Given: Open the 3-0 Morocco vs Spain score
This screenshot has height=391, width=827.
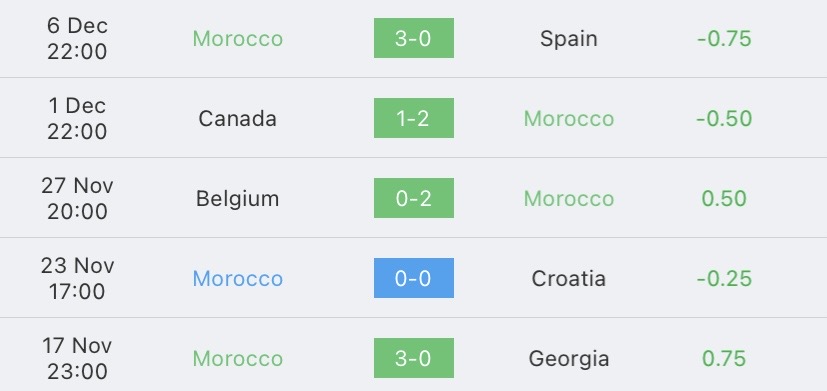Looking at the screenshot, I should (414, 38).
